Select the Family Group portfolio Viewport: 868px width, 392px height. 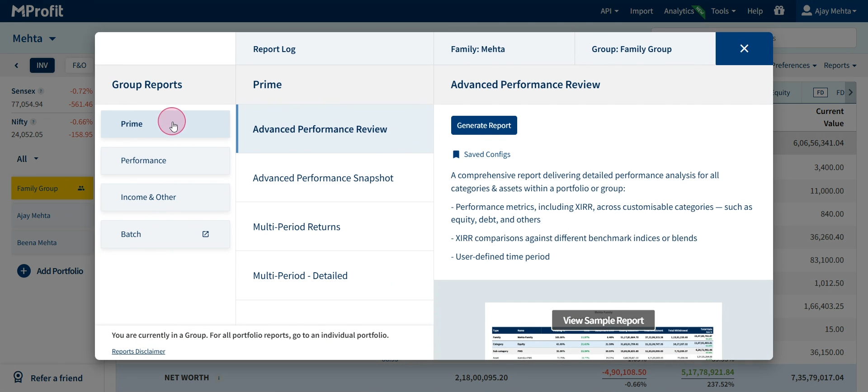52,189
